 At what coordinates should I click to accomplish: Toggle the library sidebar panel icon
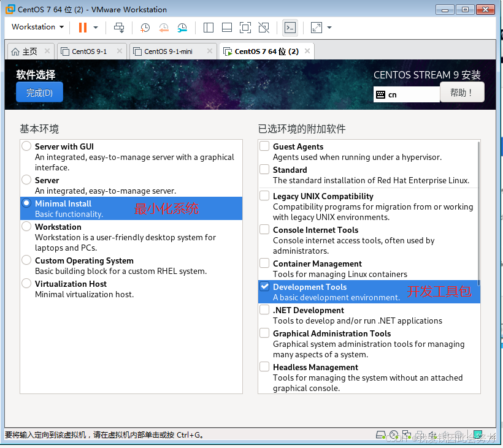[209, 28]
